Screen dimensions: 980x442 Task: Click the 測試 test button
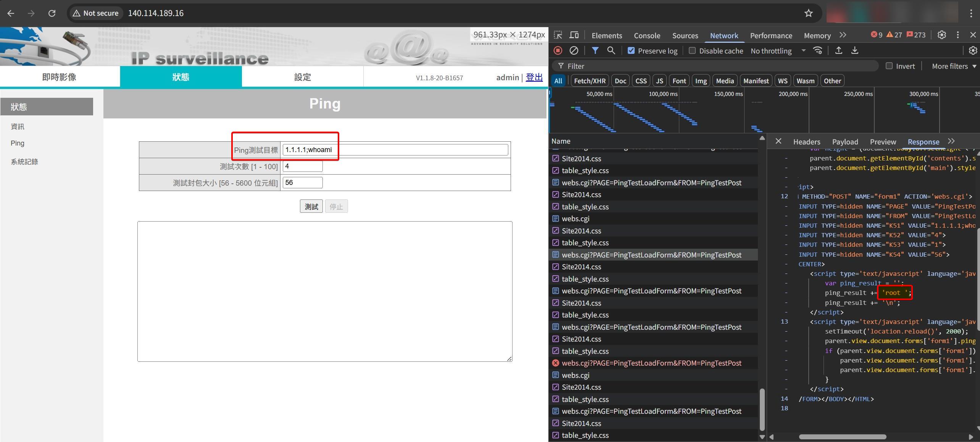311,206
